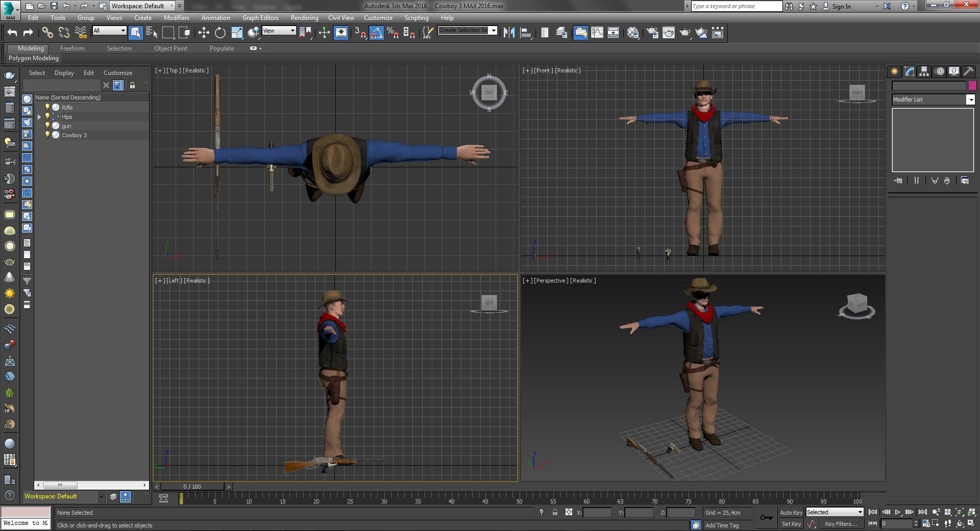Open Rendered Frame Window

[x=669, y=33]
